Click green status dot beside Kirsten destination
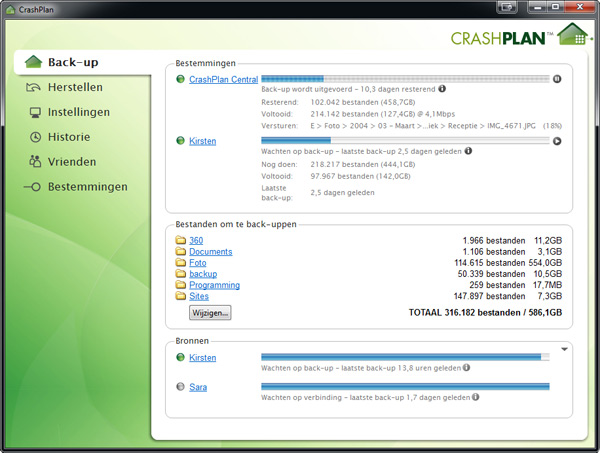600x453 pixels. 180,140
